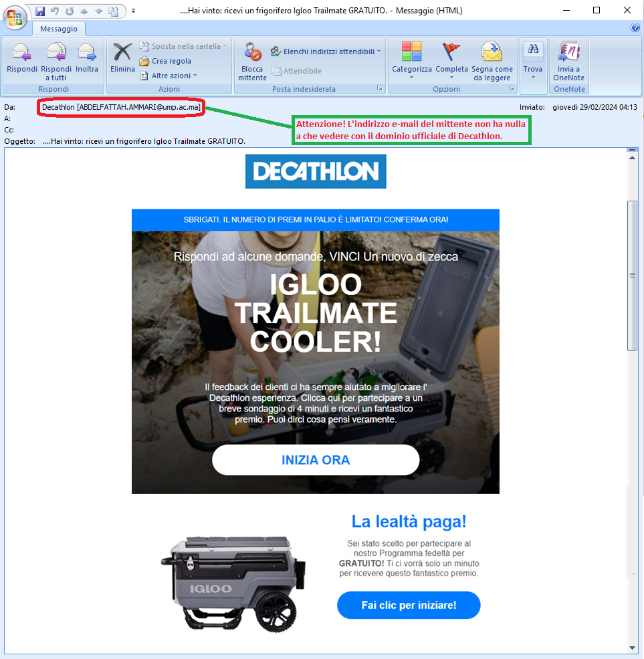Mark message with Segna come da leggere

pos(492,62)
